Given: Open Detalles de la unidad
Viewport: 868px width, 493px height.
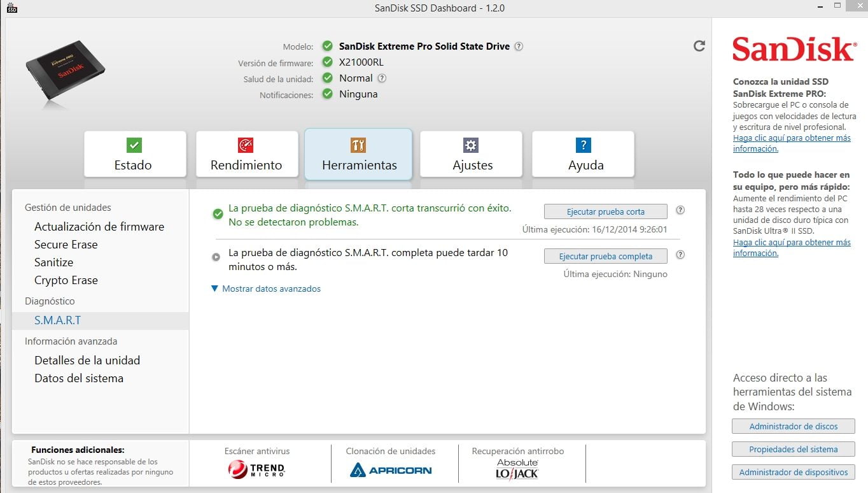Looking at the screenshot, I should [87, 361].
